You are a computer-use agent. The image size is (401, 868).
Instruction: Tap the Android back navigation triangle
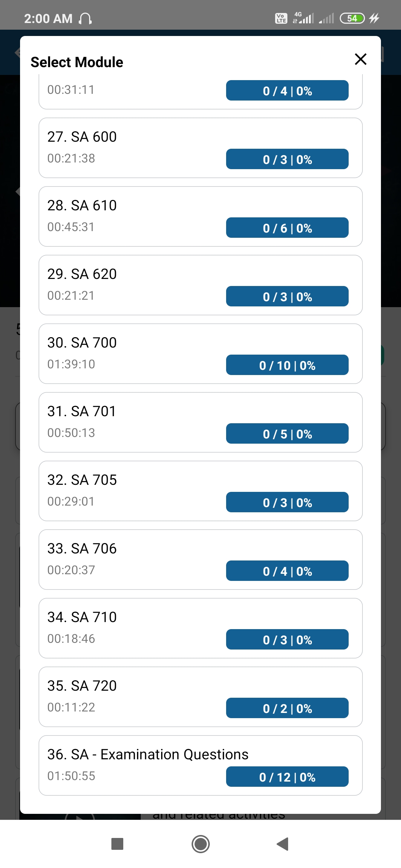[x=283, y=844]
